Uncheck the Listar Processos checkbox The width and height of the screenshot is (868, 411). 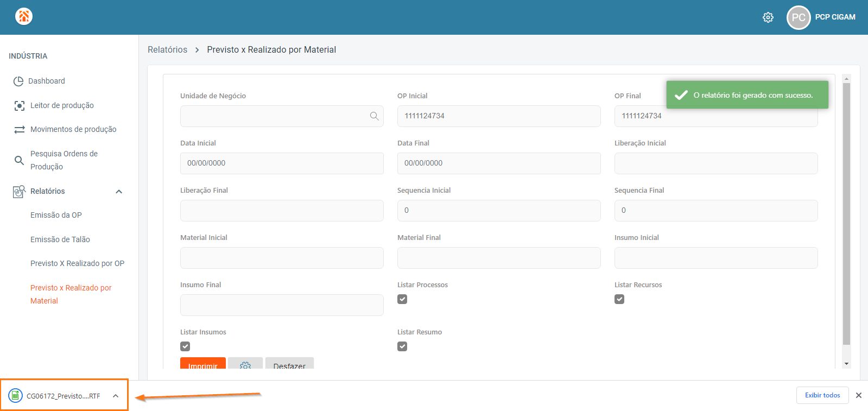click(x=402, y=299)
